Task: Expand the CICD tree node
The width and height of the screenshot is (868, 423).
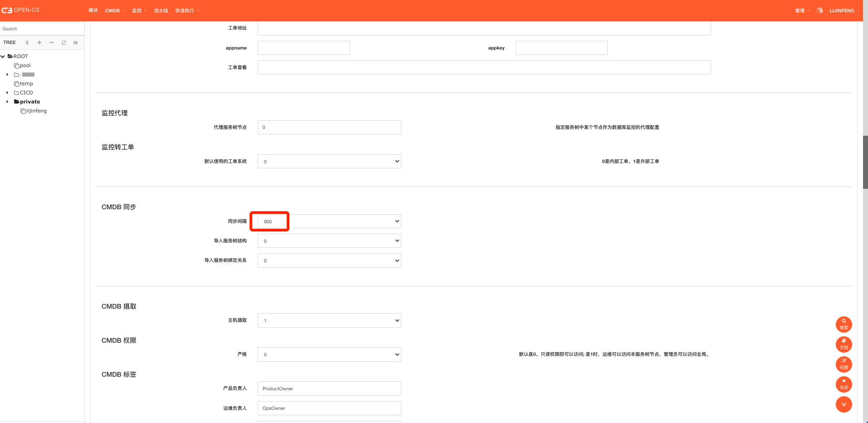Action: pyautogui.click(x=7, y=93)
